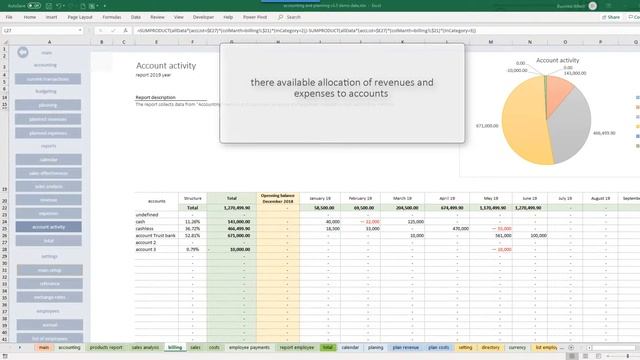This screenshot has height=360, width=640.
Task: Switch to the plan revenue sheet tab
Action: pos(406,347)
